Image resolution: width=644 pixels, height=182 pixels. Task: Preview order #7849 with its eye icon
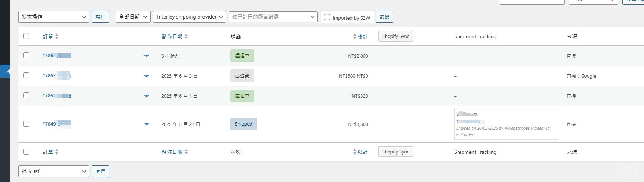(x=146, y=124)
